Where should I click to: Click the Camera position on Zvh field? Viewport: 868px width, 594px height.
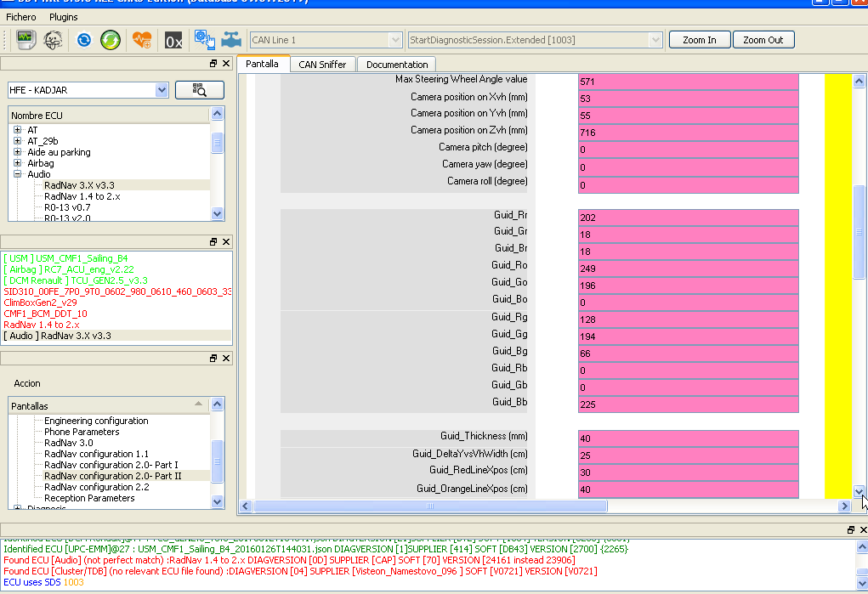point(688,133)
